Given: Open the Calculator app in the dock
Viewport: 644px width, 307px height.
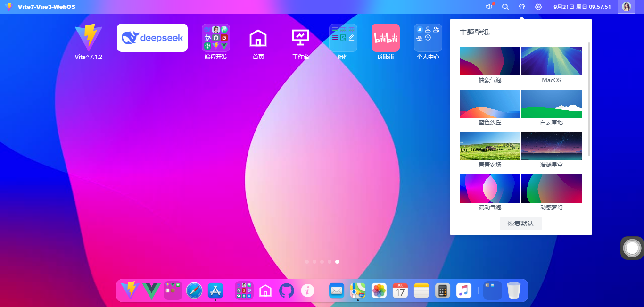Looking at the screenshot, I should pyautogui.click(x=442, y=290).
